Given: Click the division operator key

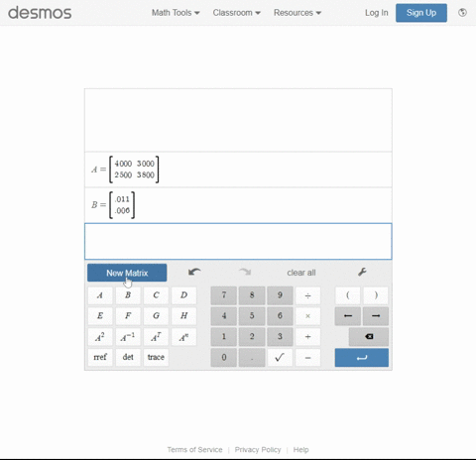Looking at the screenshot, I should (307, 295).
